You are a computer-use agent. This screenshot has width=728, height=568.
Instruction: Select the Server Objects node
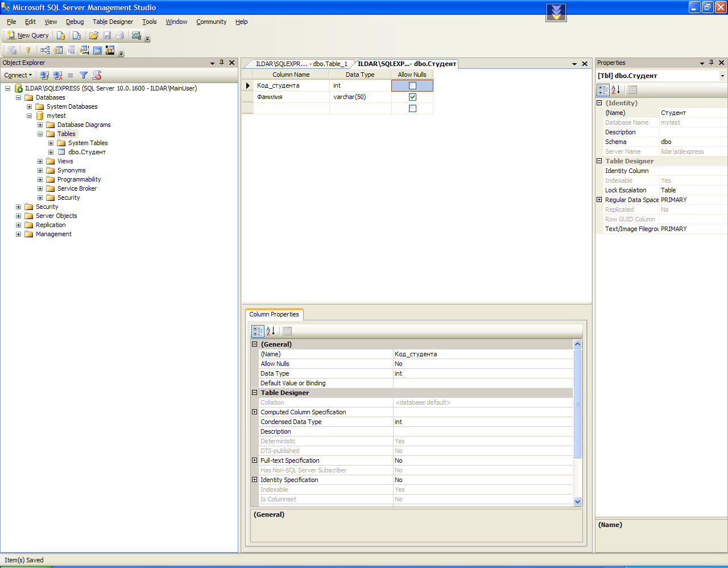tap(56, 216)
